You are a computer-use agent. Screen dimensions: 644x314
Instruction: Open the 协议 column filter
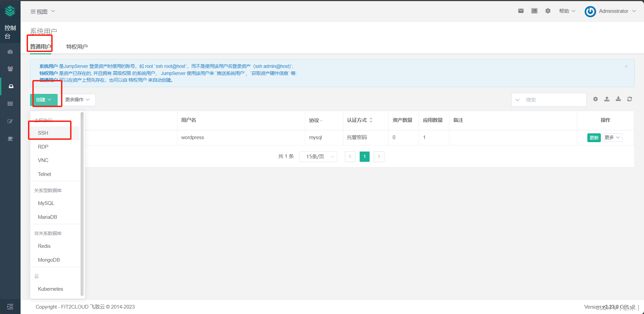coord(316,121)
